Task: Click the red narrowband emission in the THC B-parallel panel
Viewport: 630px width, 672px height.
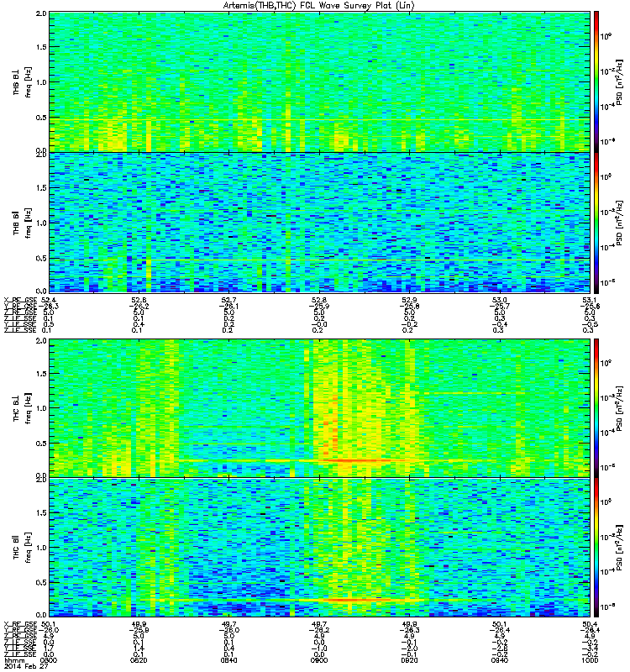Action: 351,600
